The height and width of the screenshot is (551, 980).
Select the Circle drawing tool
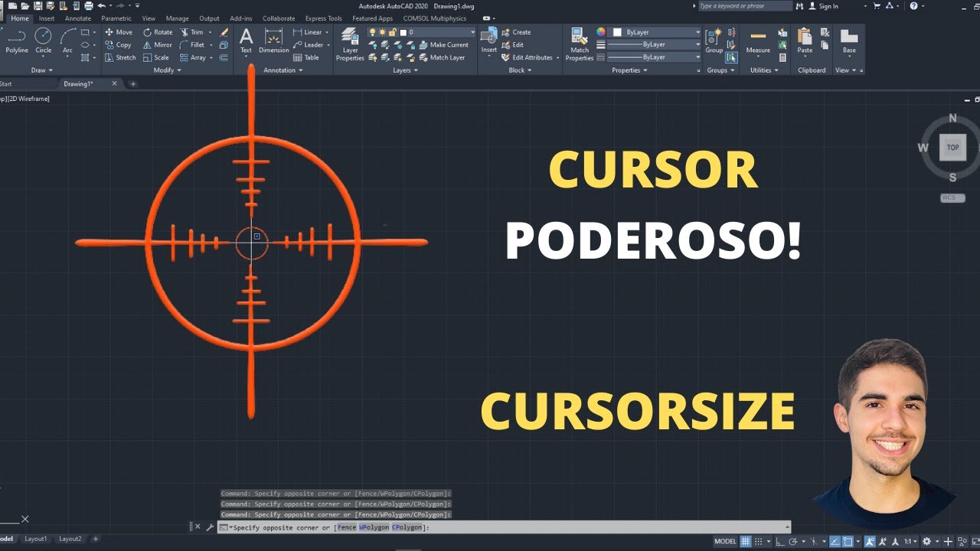(x=44, y=41)
